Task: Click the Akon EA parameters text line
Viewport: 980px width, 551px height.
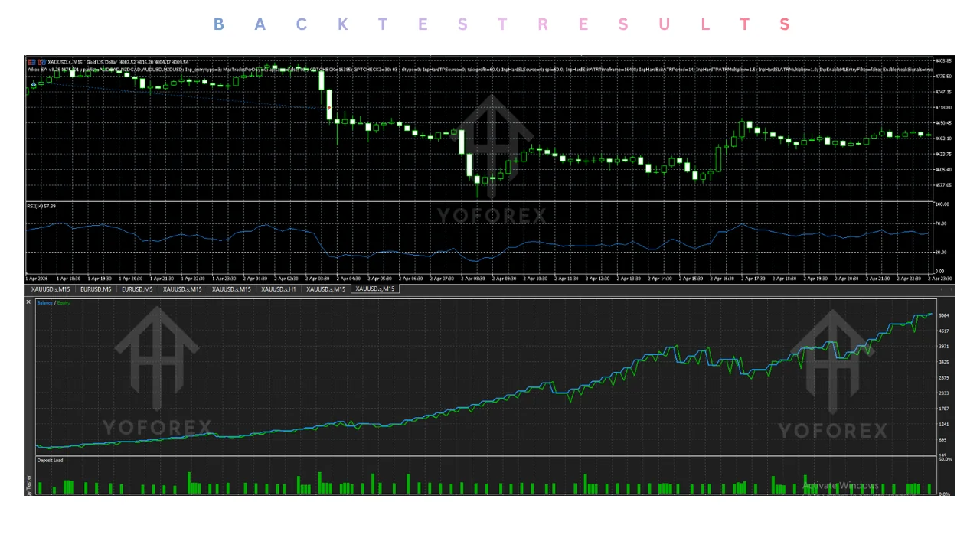Action: click(x=480, y=69)
